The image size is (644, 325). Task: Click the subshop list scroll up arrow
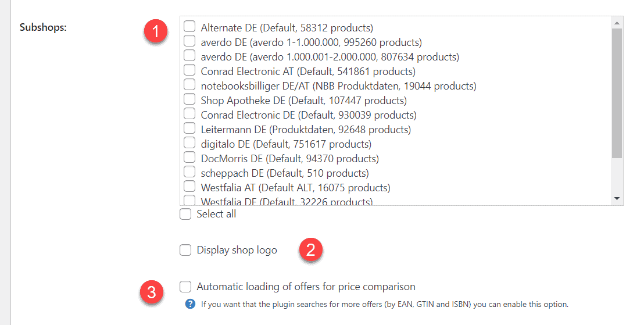pos(617,23)
